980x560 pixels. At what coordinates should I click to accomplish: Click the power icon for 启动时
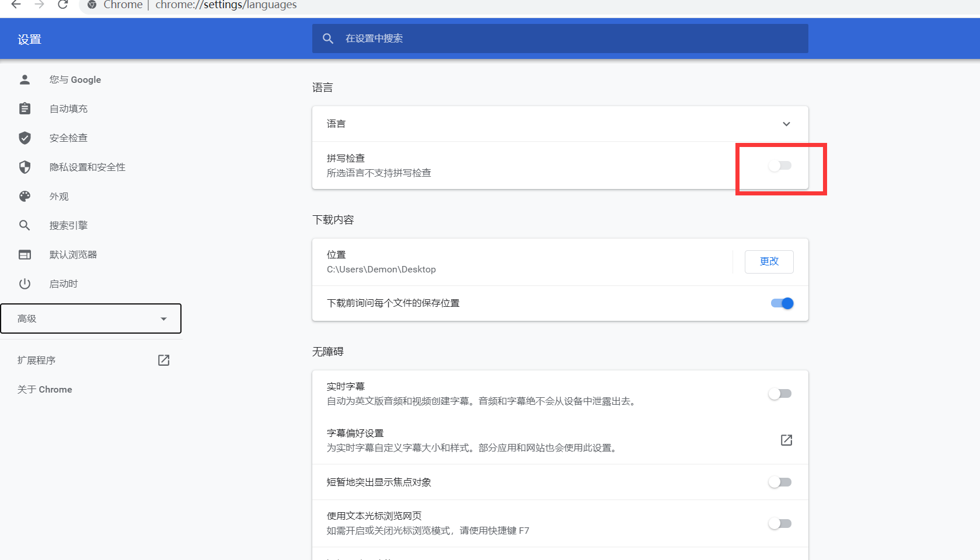tap(25, 283)
